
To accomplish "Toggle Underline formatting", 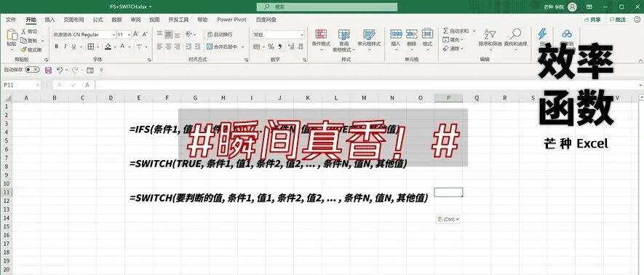I will pyautogui.click(x=74, y=47).
